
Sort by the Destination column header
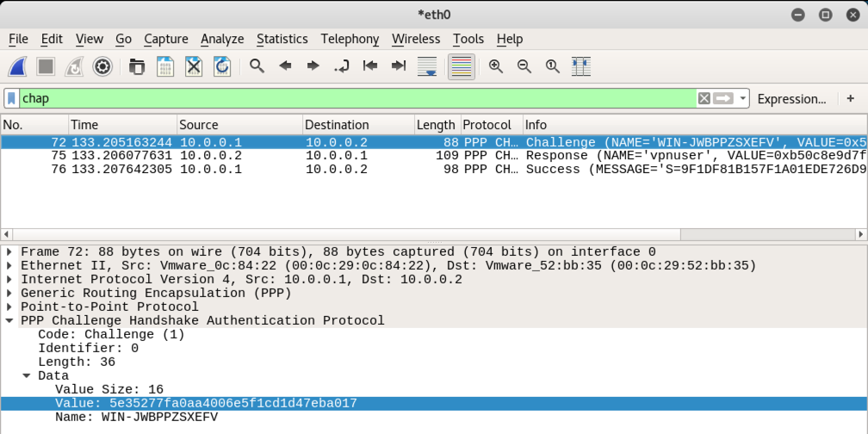358,125
